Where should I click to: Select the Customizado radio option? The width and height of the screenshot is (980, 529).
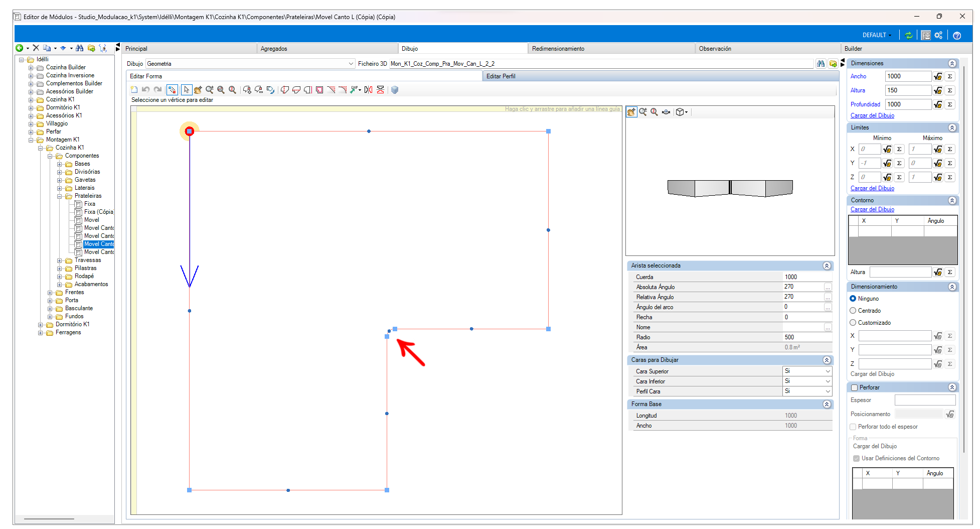pos(853,323)
